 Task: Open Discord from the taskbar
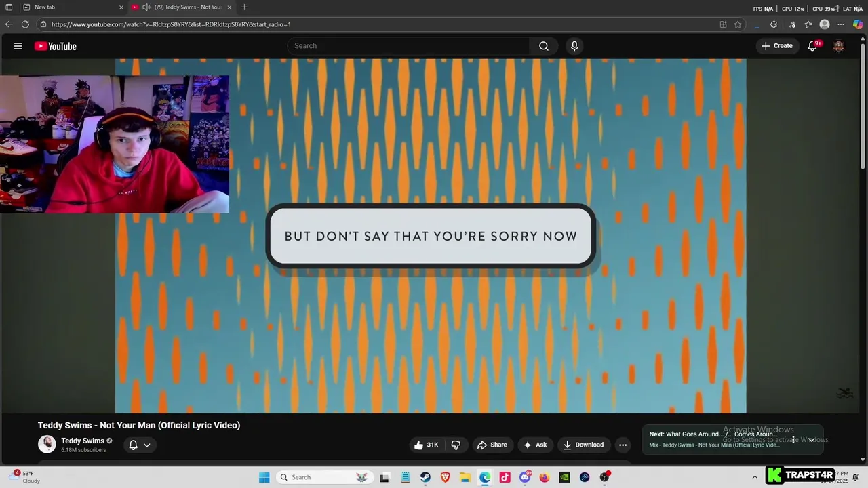(525, 477)
